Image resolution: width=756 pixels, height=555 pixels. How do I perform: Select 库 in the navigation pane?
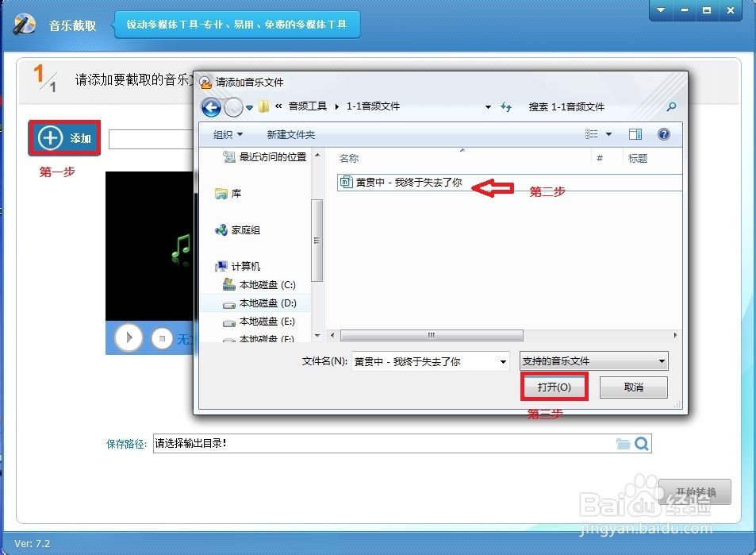228,194
